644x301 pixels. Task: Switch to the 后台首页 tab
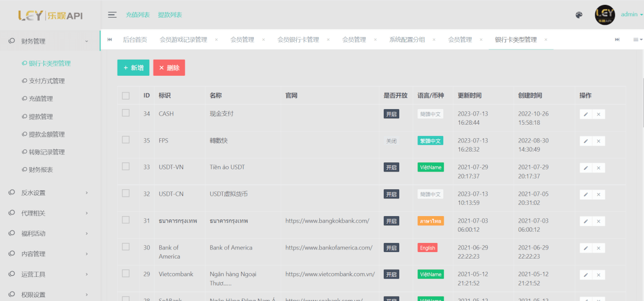tap(135, 40)
